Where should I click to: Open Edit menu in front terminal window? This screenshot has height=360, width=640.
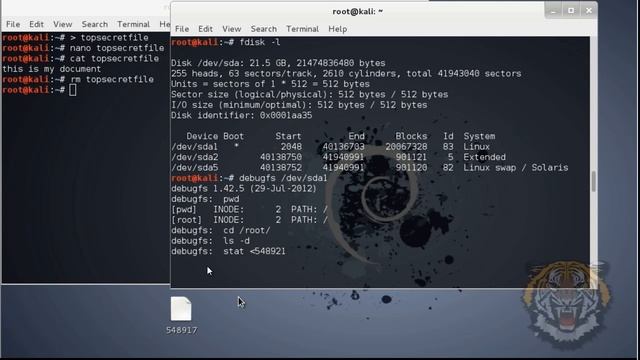coord(205,29)
